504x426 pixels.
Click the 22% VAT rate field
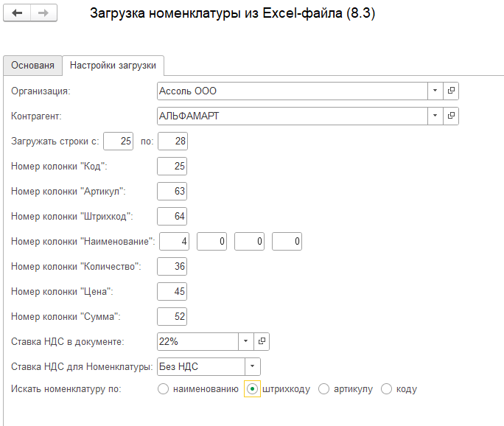tap(197, 341)
